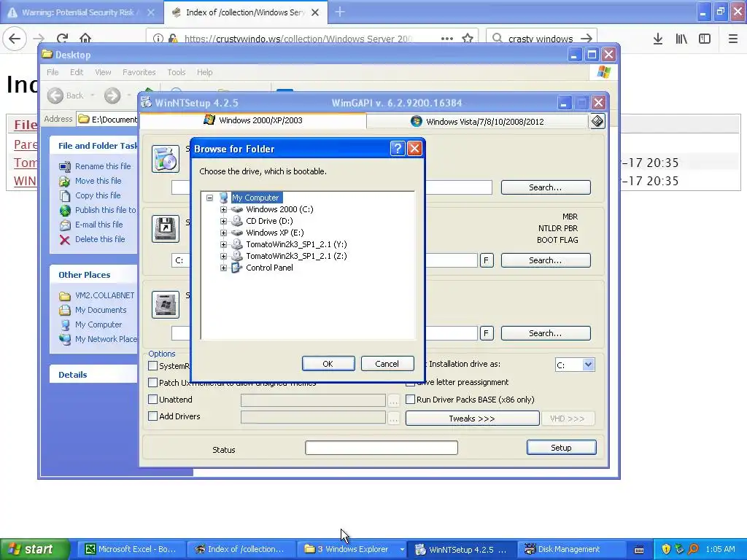This screenshot has height=560, width=747.
Task: Open My Documents in Other Places
Action: [x=101, y=310]
